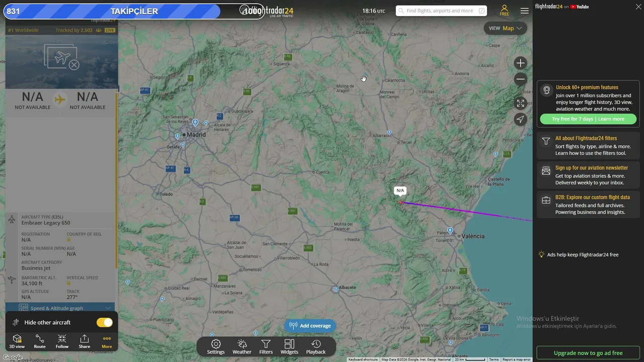The width and height of the screenshot is (644, 362).
Task: Open the Widgets panel
Action: click(x=289, y=346)
